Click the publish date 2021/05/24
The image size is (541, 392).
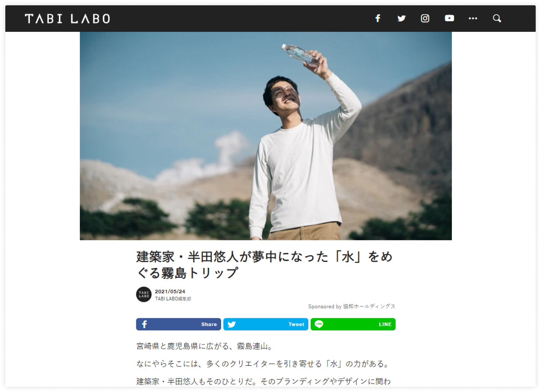pyautogui.click(x=170, y=291)
